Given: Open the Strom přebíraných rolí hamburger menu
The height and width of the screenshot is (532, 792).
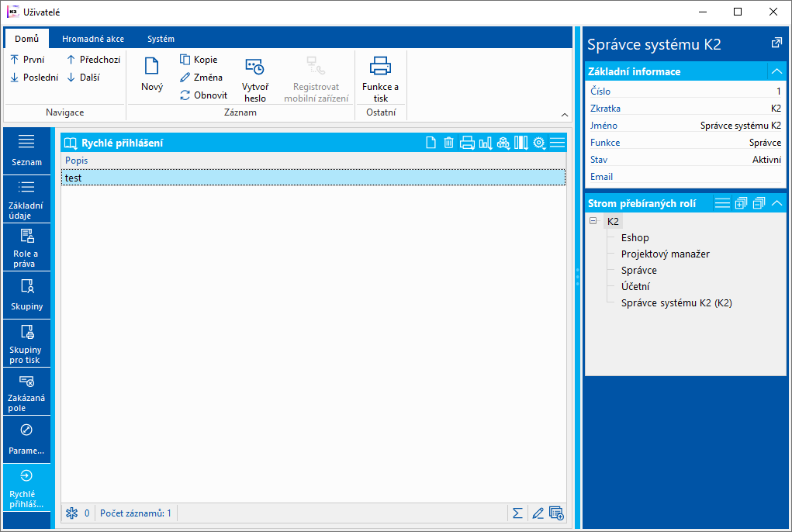Looking at the screenshot, I should [722, 203].
